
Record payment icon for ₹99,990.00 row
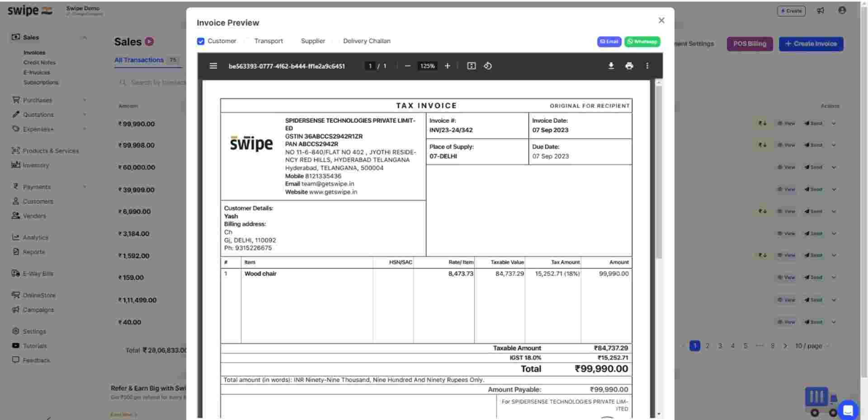[762, 123]
